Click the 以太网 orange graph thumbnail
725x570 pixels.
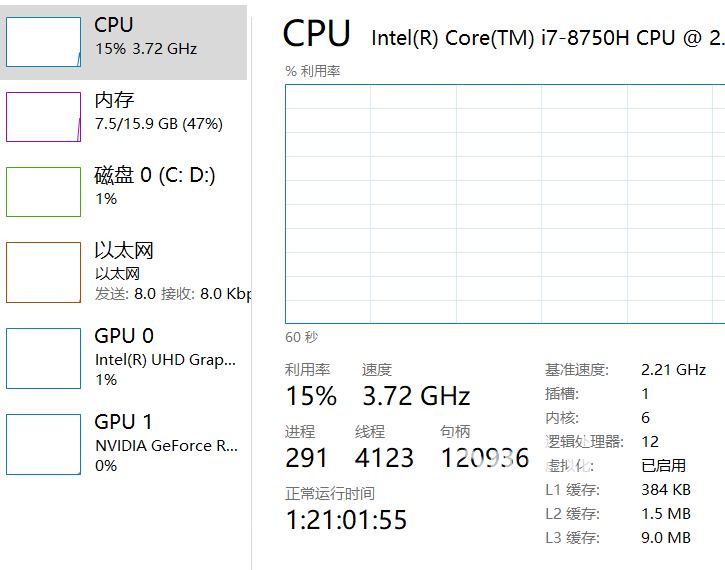[x=43, y=272]
